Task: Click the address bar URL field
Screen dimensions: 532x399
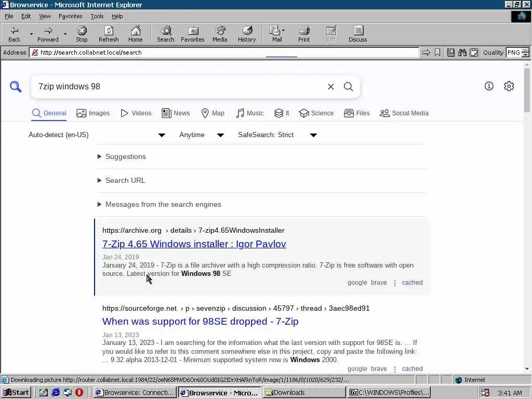Action: tap(224, 52)
